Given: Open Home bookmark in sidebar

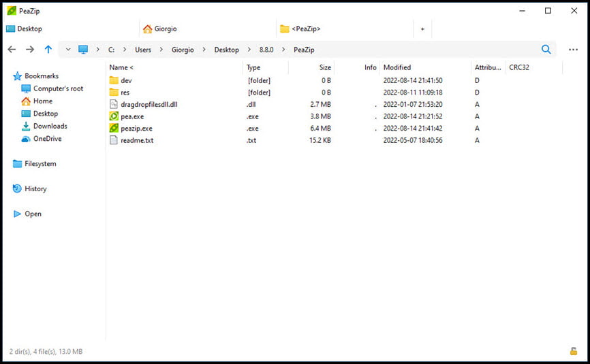Looking at the screenshot, I should [x=42, y=101].
